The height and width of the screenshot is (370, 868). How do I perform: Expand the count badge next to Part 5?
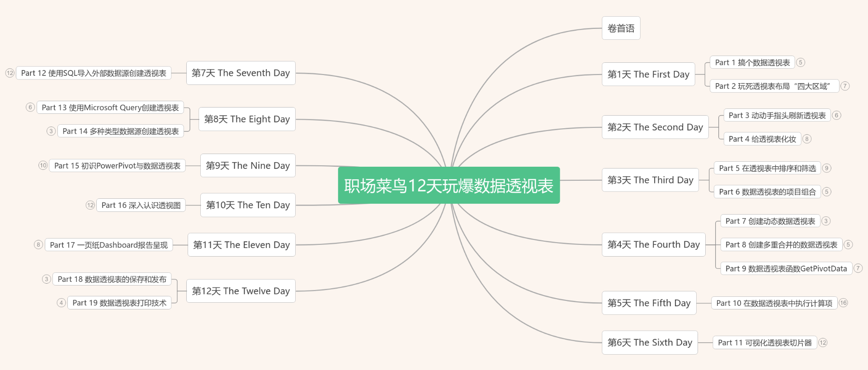(x=826, y=168)
